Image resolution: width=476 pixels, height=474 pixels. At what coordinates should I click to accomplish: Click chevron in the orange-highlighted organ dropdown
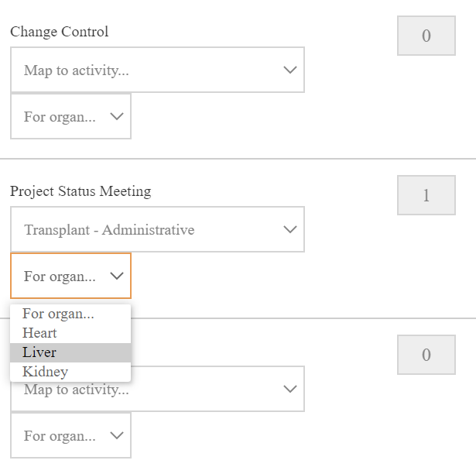click(117, 276)
